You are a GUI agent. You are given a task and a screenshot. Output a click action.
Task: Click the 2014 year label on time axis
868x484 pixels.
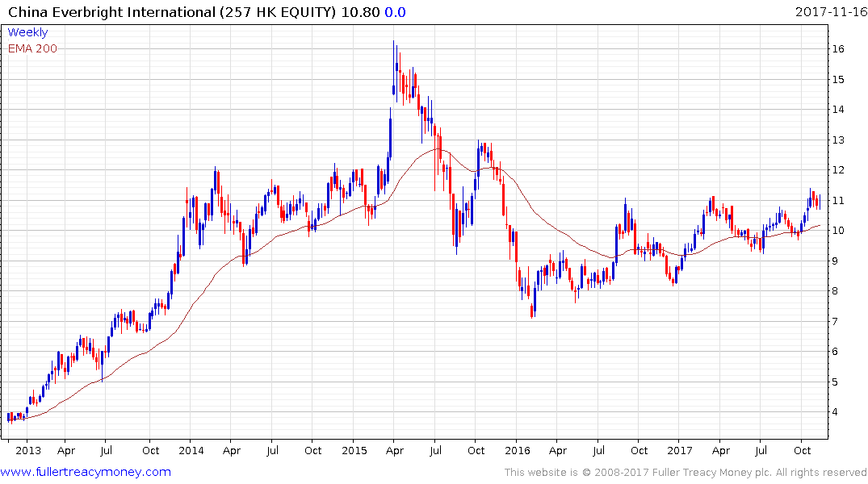[x=191, y=450]
